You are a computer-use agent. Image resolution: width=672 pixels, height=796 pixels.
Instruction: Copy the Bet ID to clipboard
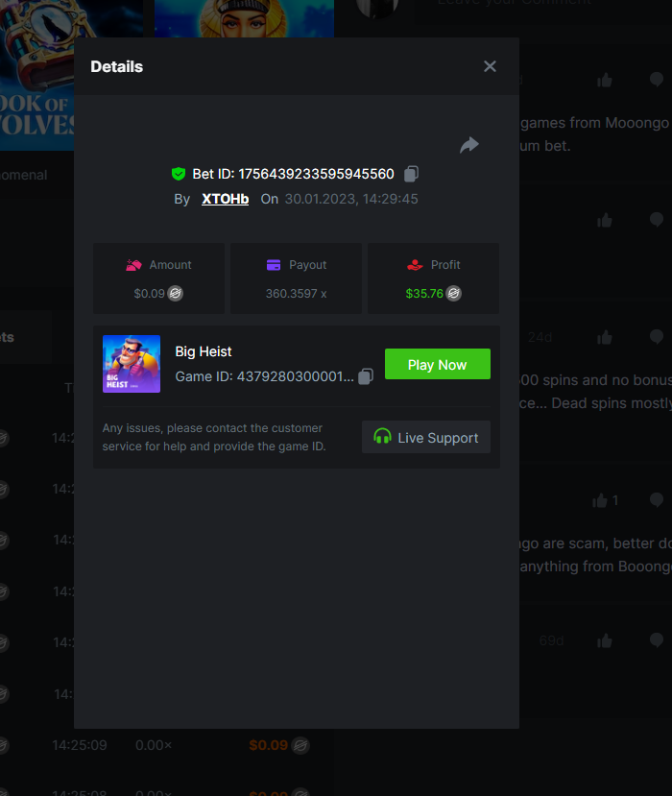pyautogui.click(x=411, y=174)
